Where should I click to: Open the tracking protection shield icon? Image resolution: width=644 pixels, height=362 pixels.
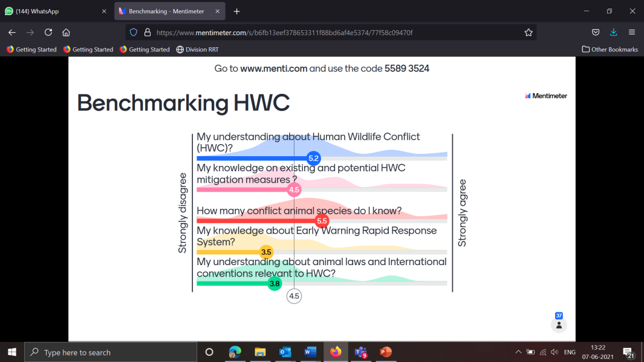coord(134,33)
